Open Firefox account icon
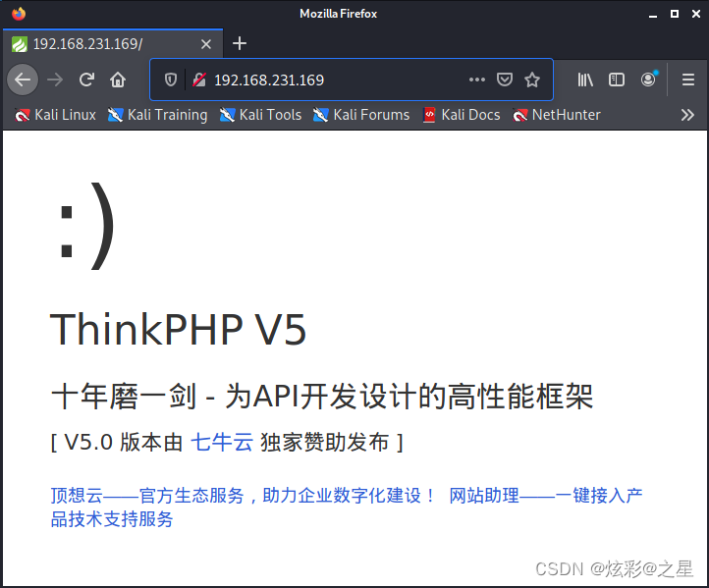Screen dimensions: 709x588 (x=649, y=80)
